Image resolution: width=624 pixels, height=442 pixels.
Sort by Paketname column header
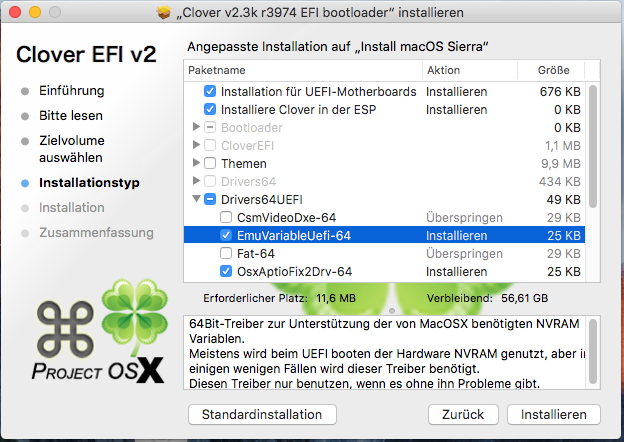coord(300,71)
